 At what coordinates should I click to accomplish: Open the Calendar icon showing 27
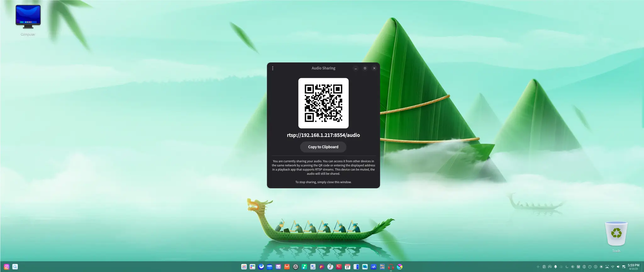(347, 267)
